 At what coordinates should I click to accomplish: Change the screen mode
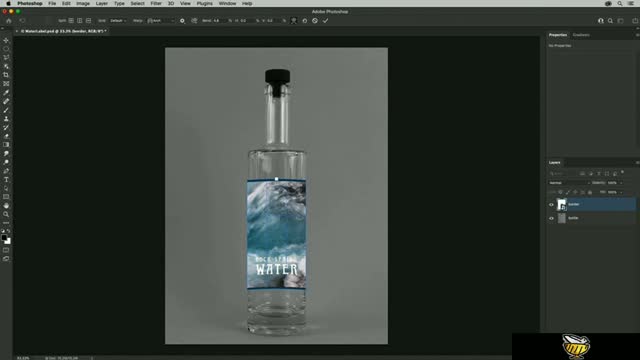click(x=6, y=259)
